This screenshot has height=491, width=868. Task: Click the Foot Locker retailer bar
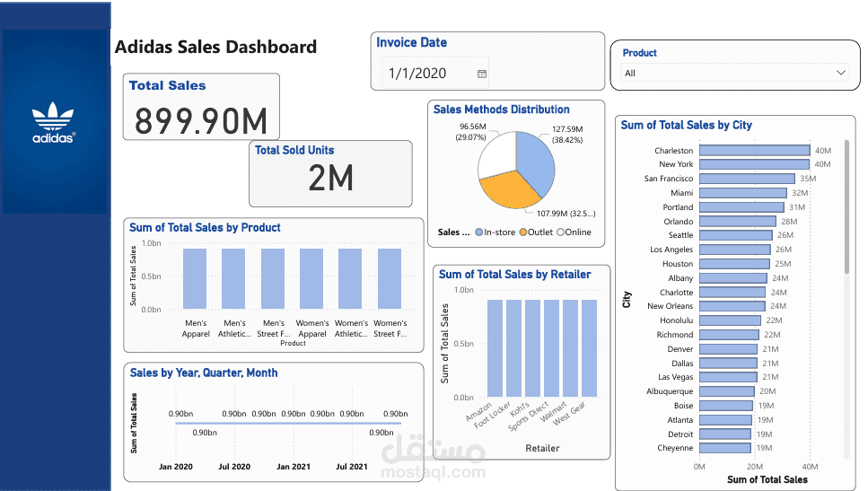(513, 348)
